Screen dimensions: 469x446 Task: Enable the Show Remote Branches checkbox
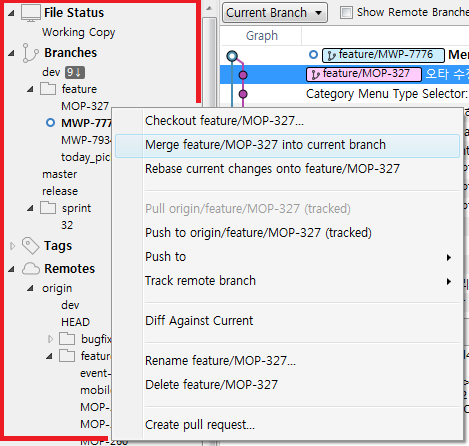pyautogui.click(x=346, y=13)
